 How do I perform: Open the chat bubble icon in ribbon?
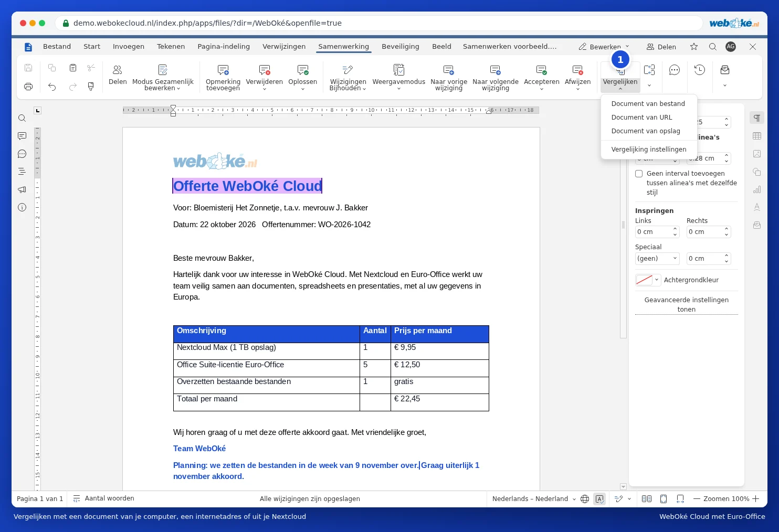pos(675,70)
